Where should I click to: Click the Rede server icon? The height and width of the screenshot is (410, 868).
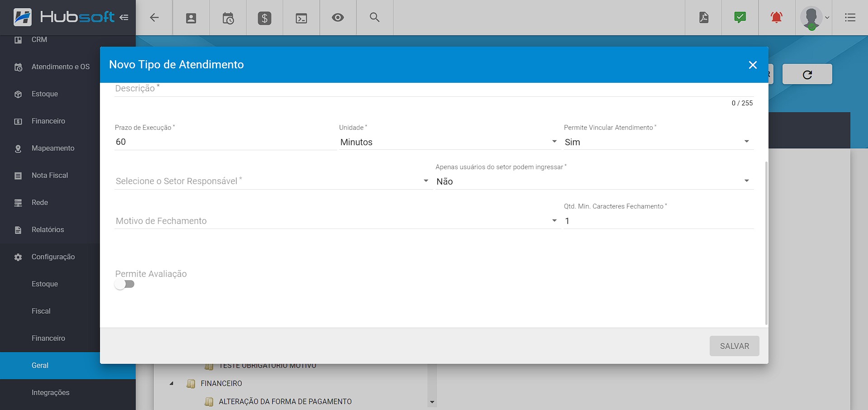(x=18, y=203)
